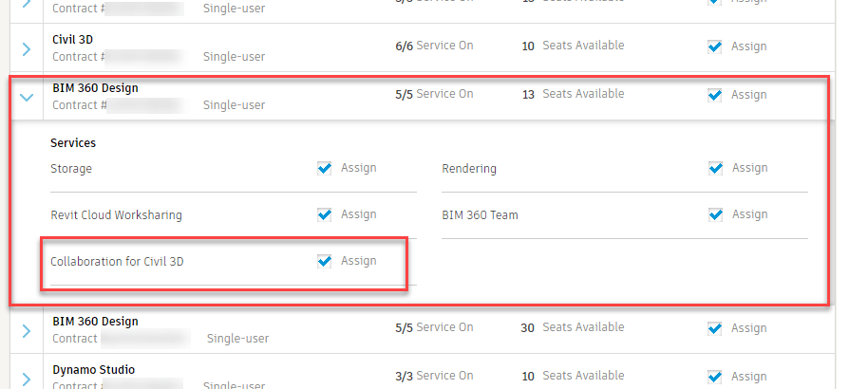Viewport: 868px width, 389px height.
Task: Click the Civil 3D product name
Action: tap(73, 40)
